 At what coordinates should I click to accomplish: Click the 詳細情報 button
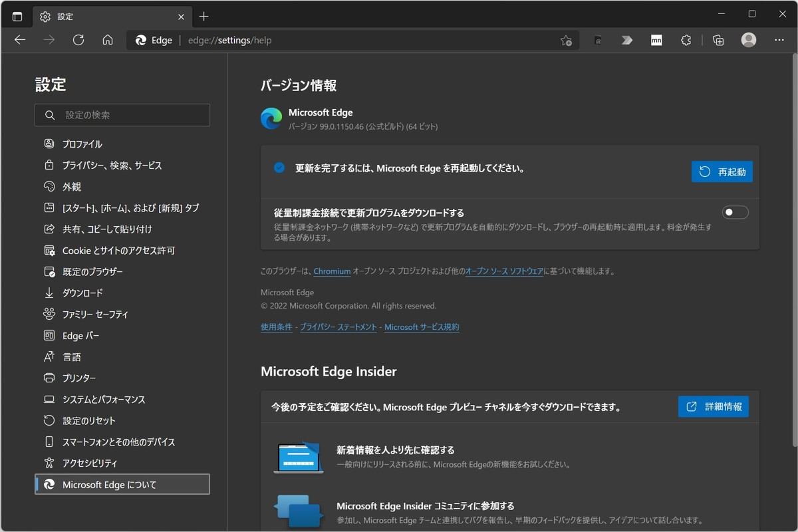[x=714, y=406]
